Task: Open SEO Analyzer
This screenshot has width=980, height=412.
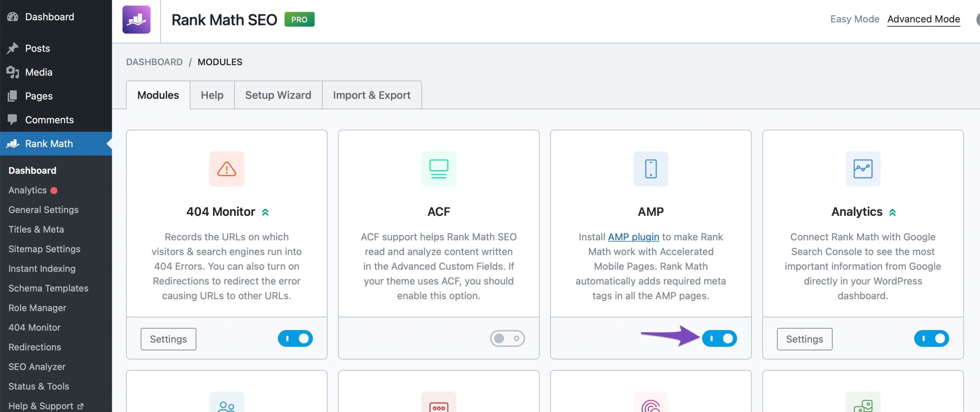Action: tap(37, 367)
